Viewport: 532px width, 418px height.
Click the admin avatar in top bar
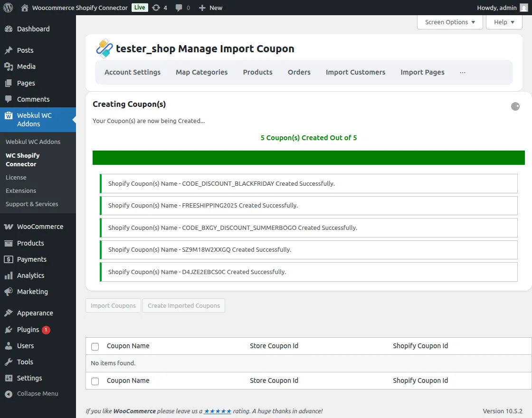[x=524, y=8]
